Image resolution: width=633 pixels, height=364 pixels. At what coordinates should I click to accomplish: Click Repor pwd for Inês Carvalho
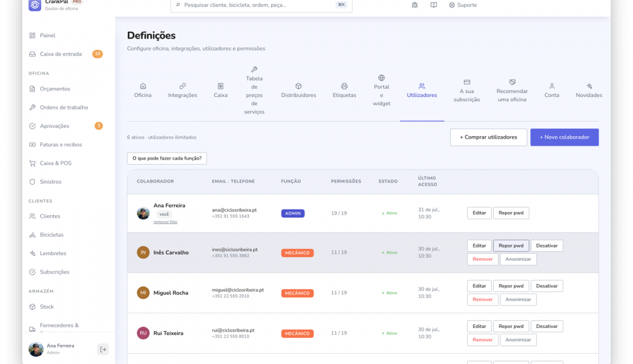coord(511,246)
